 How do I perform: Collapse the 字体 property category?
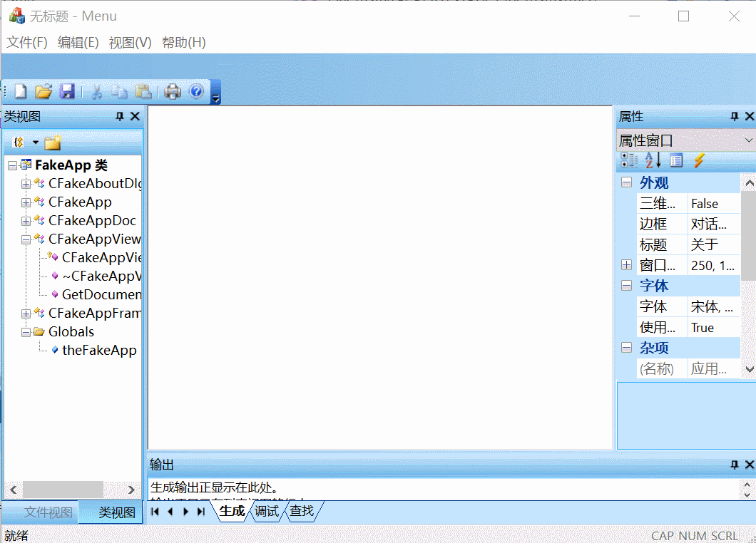tap(626, 286)
